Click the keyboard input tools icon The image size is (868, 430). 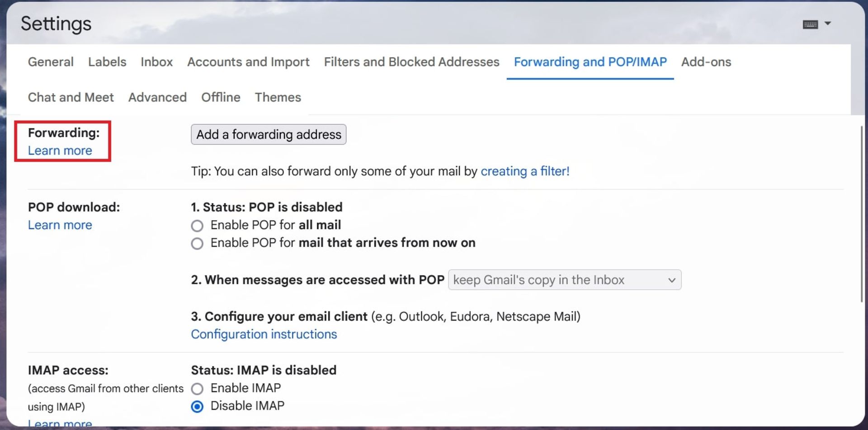[810, 24]
